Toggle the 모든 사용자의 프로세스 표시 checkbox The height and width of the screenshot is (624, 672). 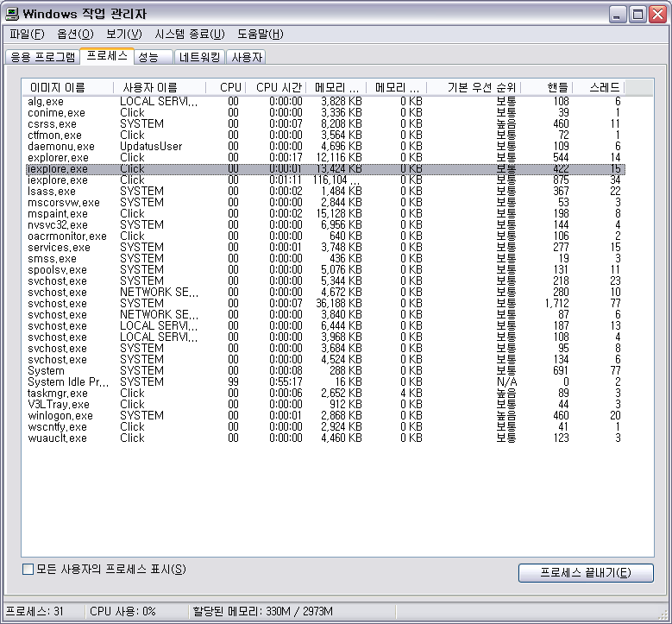click(28, 570)
